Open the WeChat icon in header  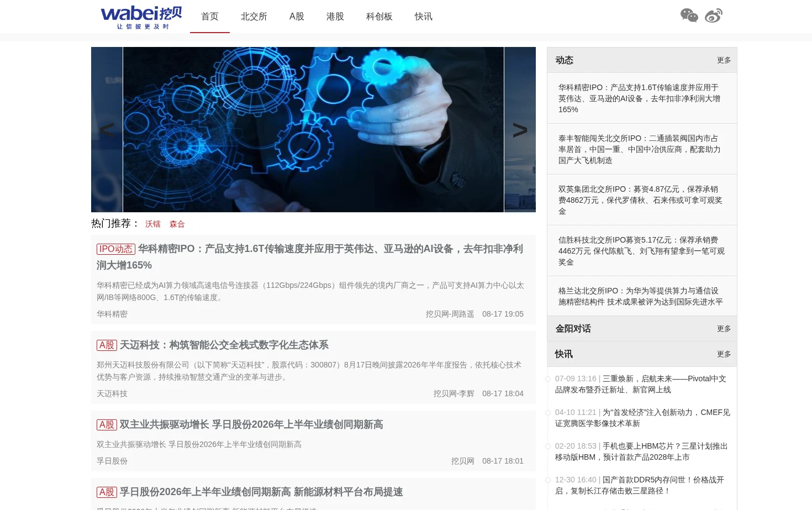point(689,15)
